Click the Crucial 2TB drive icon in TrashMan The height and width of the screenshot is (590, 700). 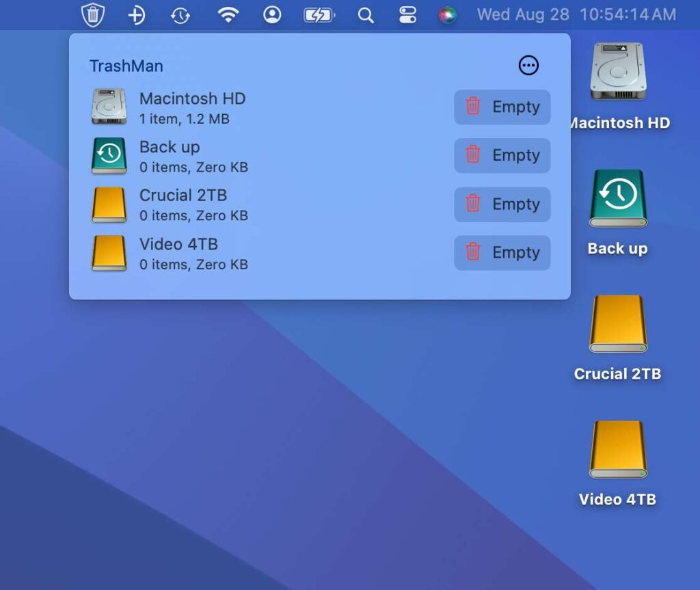(x=109, y=203)
